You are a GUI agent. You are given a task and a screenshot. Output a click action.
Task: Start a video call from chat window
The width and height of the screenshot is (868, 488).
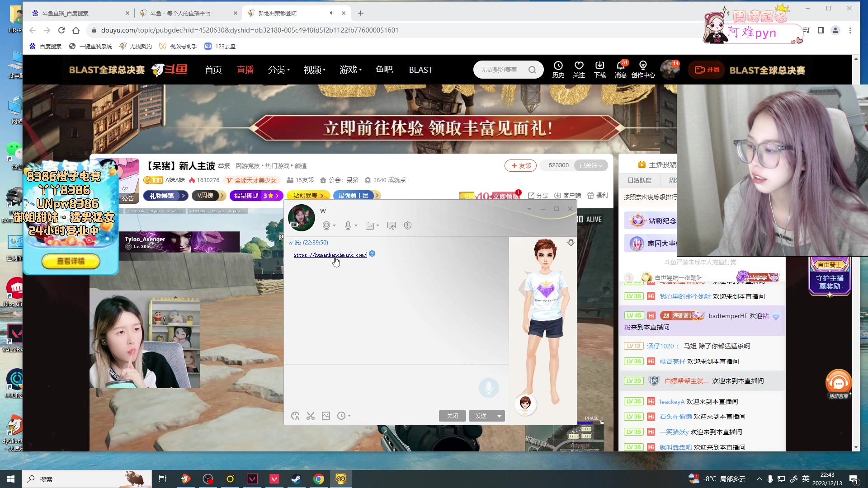pyautogui.click(x=326, y=225)
